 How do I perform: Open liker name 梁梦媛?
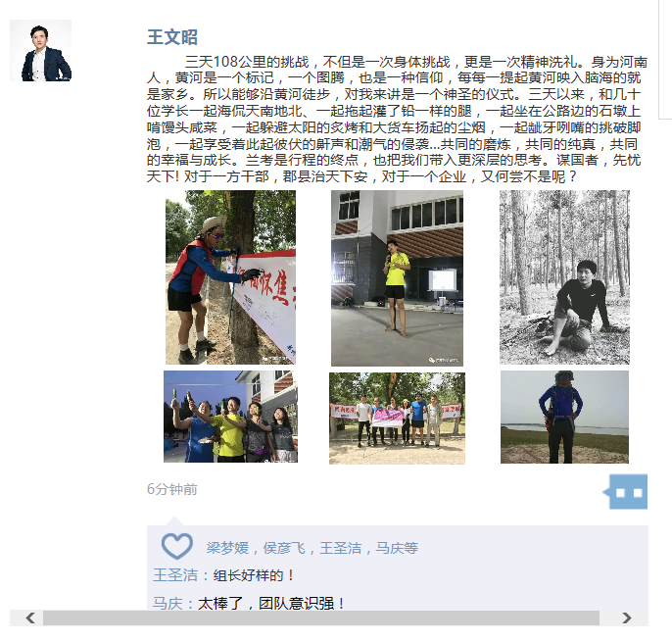pos(227,548)
